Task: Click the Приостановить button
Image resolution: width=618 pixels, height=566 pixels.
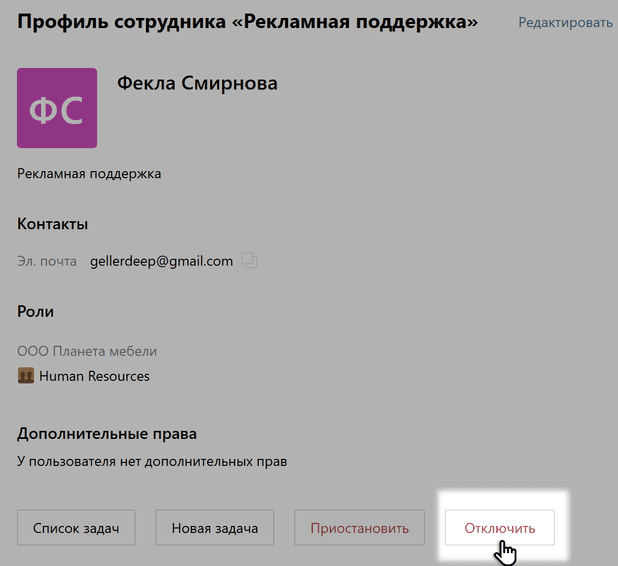Action: click(x=359, y=528)
